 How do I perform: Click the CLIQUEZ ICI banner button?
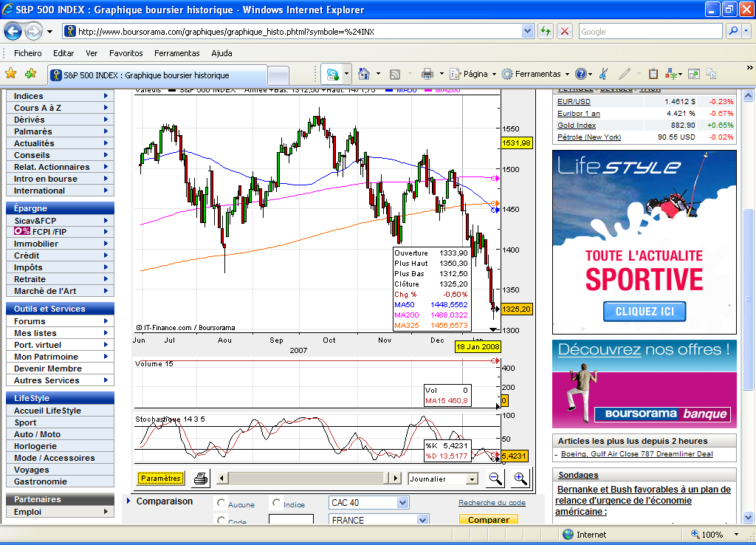(645, 312)
